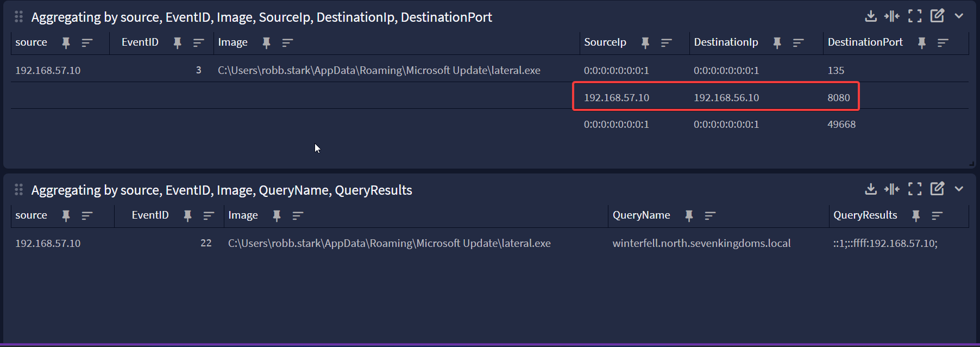Click the split-width icon on top panel

pyautogui.click(x=891, y=16)
